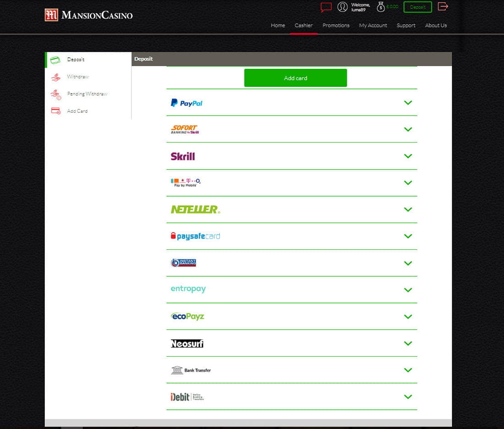Select the paysafecard logo
504x429 pixels.
tap(196, 236)
